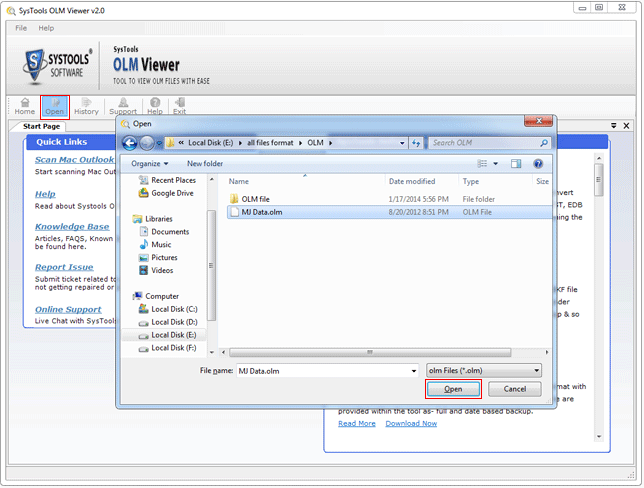Click the Cancel button
Image resolution: width=644 pixels, height=488 pixels.
[515, 389]
